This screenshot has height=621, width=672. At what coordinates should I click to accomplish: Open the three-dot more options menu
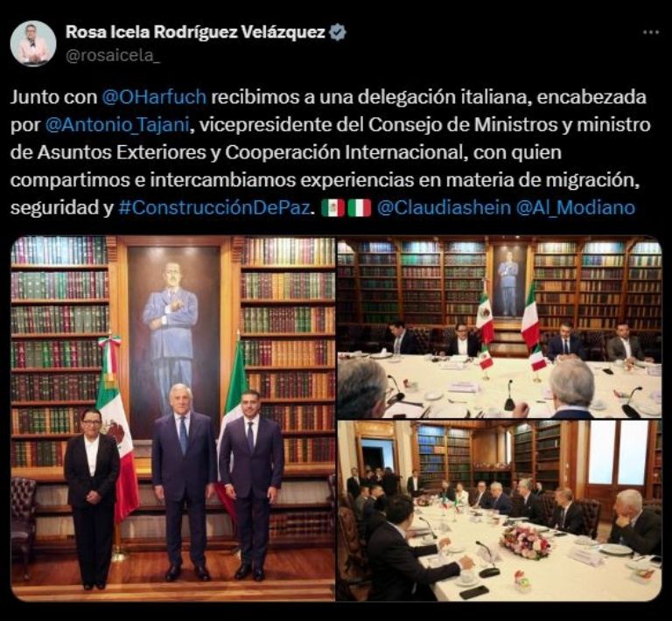pyautogui.click(x=651, y=32)
